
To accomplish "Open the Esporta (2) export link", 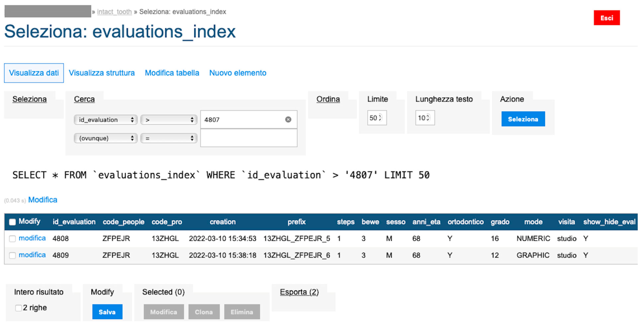I will coord(299,292).
